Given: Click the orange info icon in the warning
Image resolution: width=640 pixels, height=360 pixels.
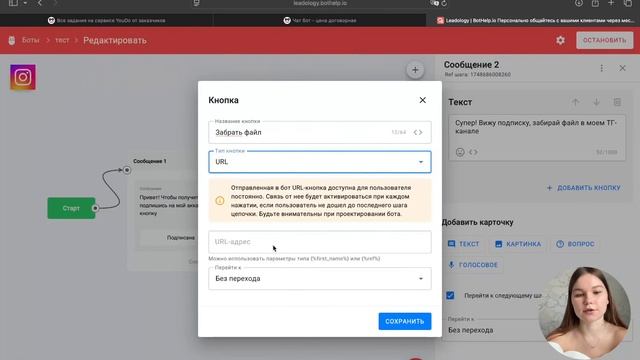Looking at the screenshot, I should point(220,200).
